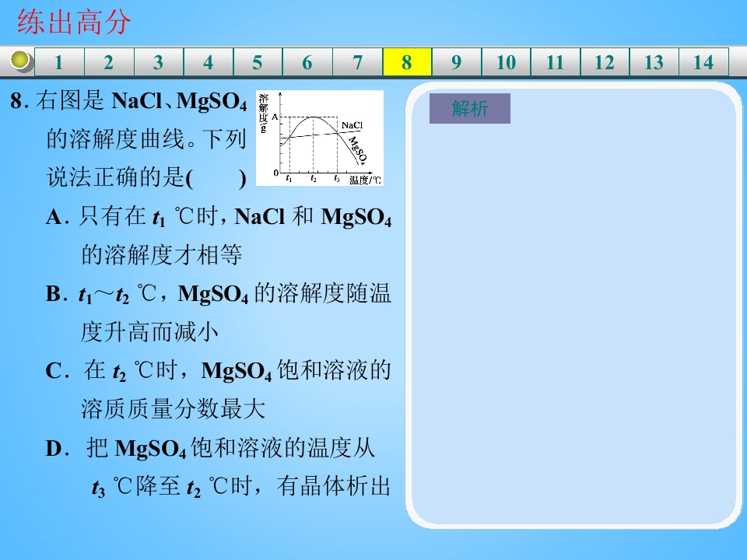This screenshot has height=560, width=747.
Task: Click the 练出高分 title text
Action: pos(74,22)
